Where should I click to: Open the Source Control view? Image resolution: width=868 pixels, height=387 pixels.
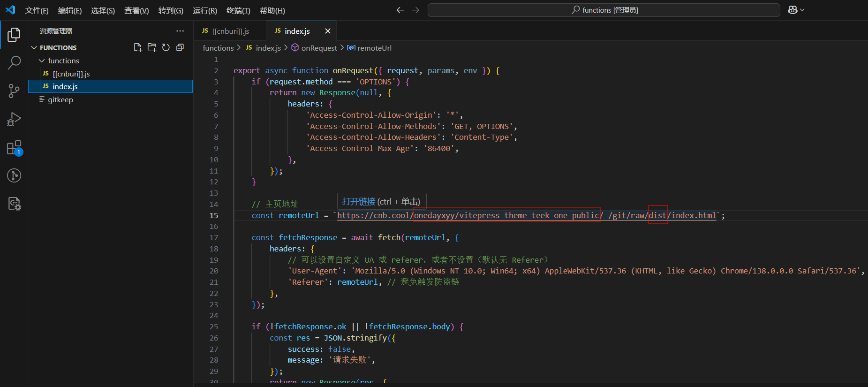[x=14, y=91]
